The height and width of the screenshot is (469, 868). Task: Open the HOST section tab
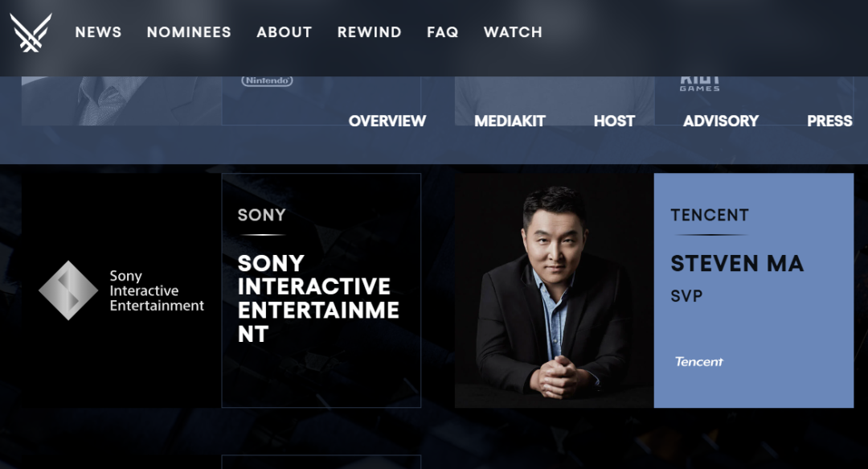(x=614, y=121)
